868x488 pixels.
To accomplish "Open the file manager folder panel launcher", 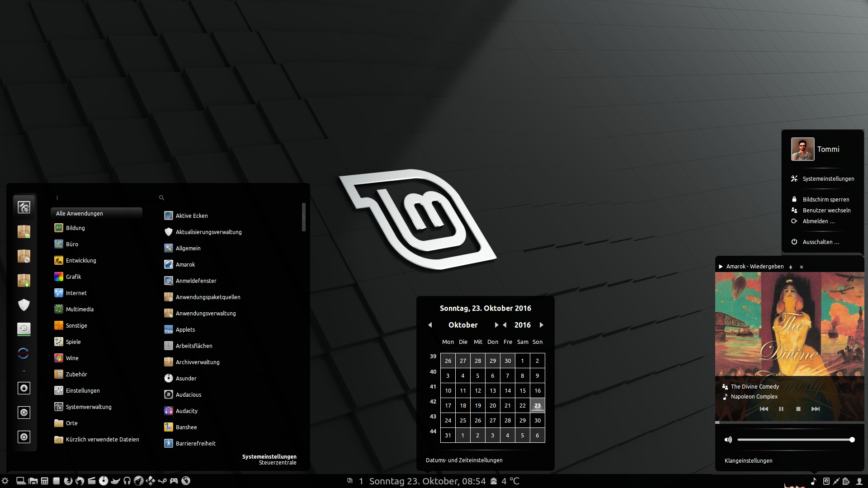I will [33, 481].
